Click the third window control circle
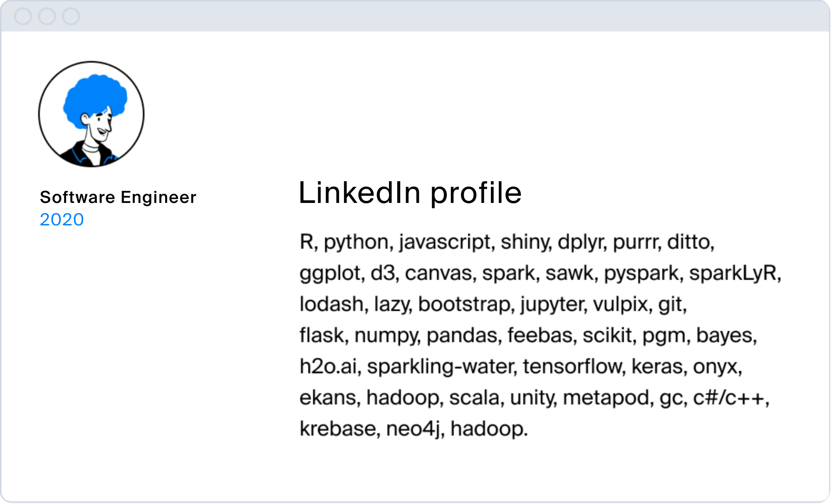The image size is (832, 504). point(71,16)
